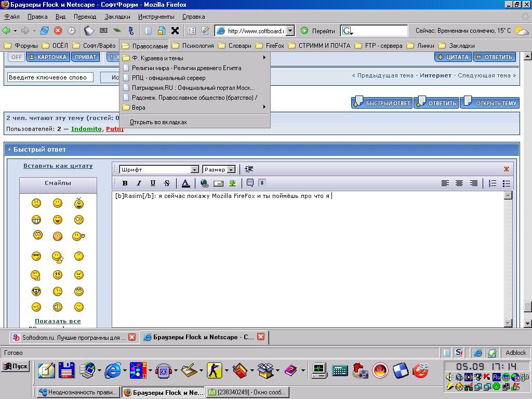Click the insert code # icon
Viewport: 532px width, 399px height.
point(262,183)
